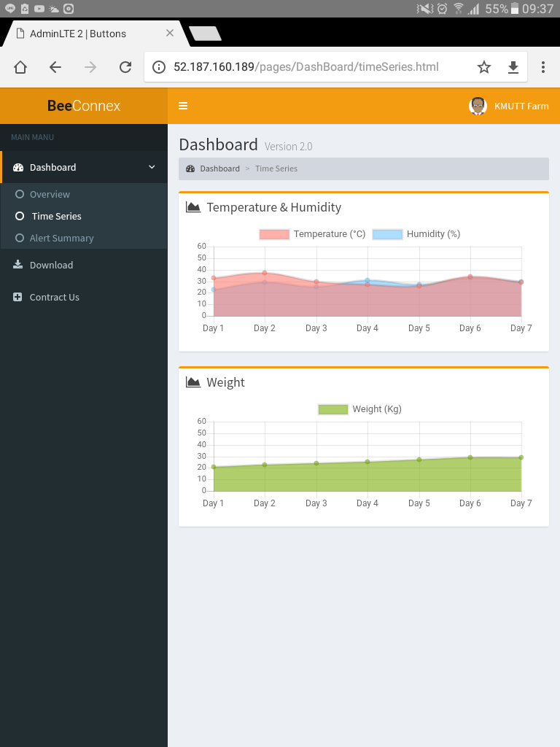The image size is (560, 747).
Task: Click the BeeConnex logo link
Action: click(84, 106)
